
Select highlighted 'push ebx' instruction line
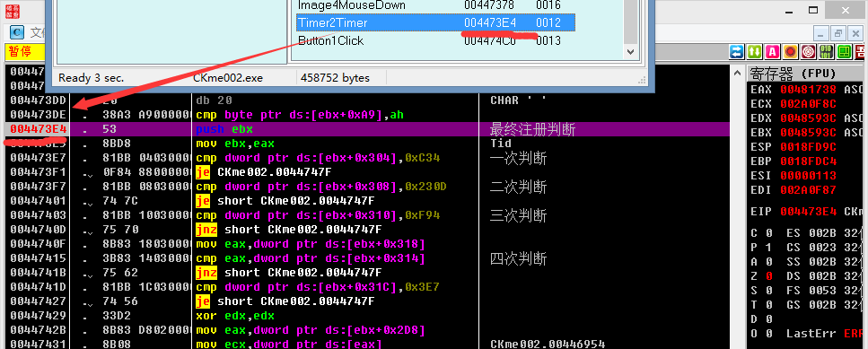(367, 129)
